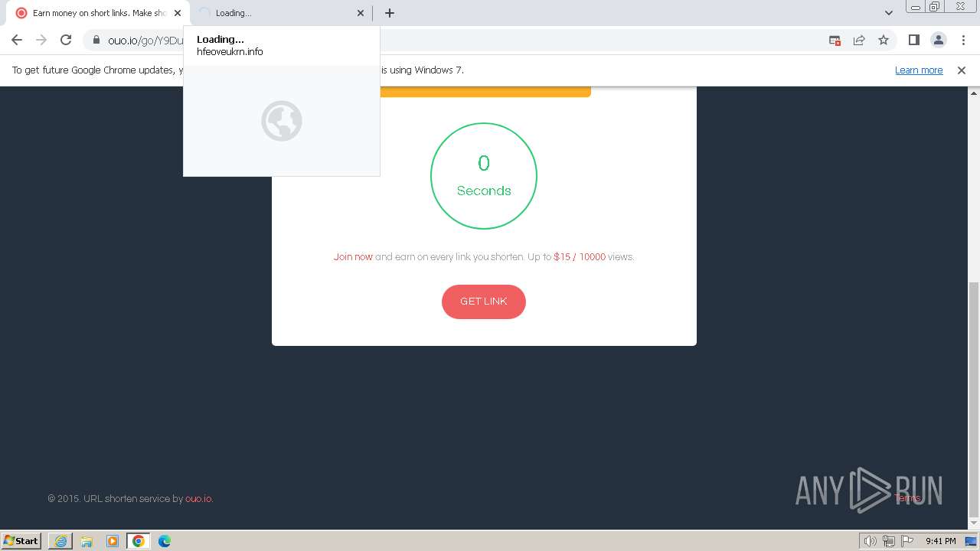
Task: Click the address bar URL
Action: [x=145, y=41]
